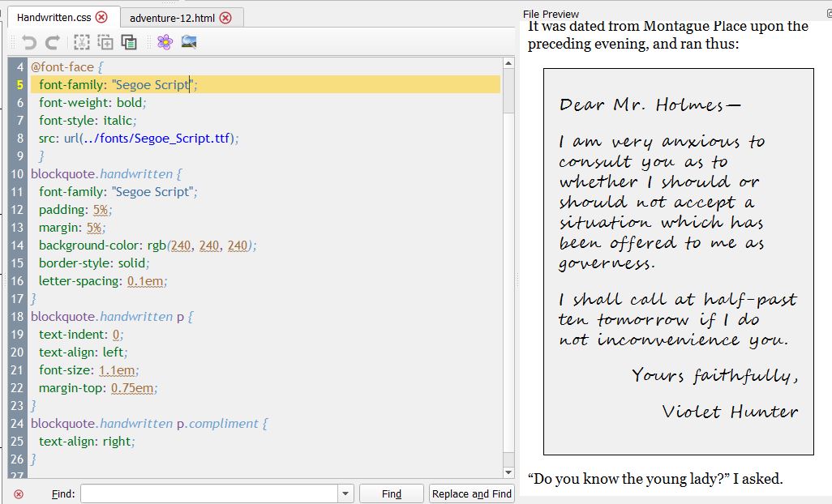This screenshot has width=832, height=504.
Task: Click the editor scrollbar up arrow
Action: [x=508, y=63]
